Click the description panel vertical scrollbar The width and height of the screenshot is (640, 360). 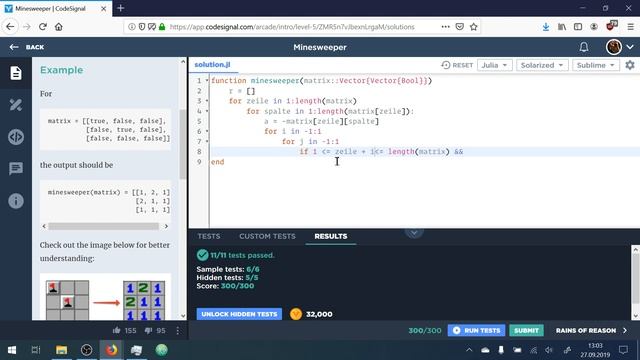pyautogui.click(x=183, y=144)
